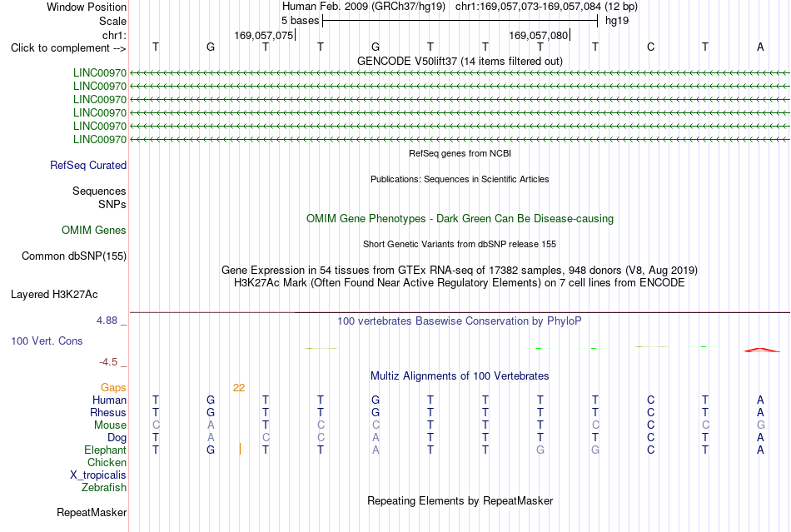Image resolution: width=791 pixels, height=532 pixels.
Task: Click the 'Click to complement -->' label
Action: click(x=68, y=48)
